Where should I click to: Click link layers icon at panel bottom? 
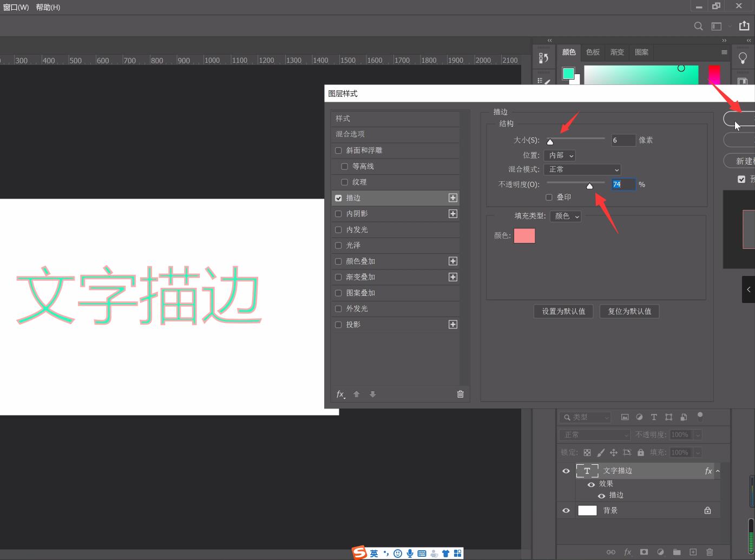[611, 552]
